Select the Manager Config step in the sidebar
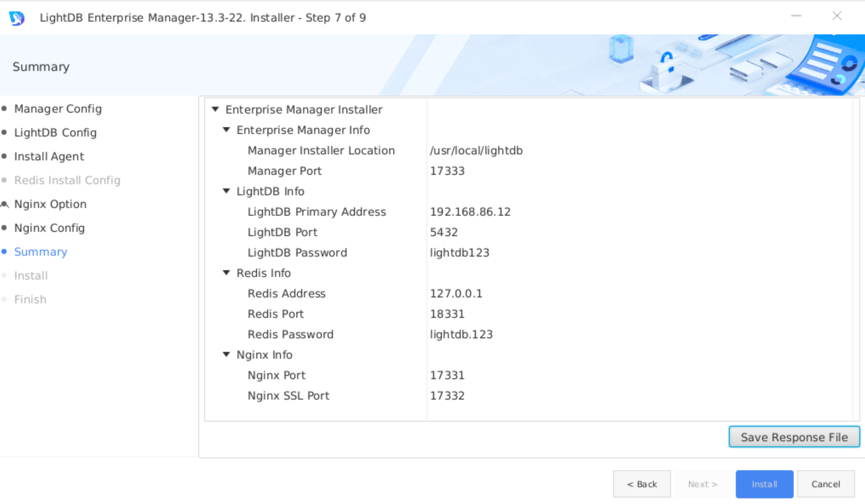This screenshot has height=504, width=865. click(x=58, y=108)
